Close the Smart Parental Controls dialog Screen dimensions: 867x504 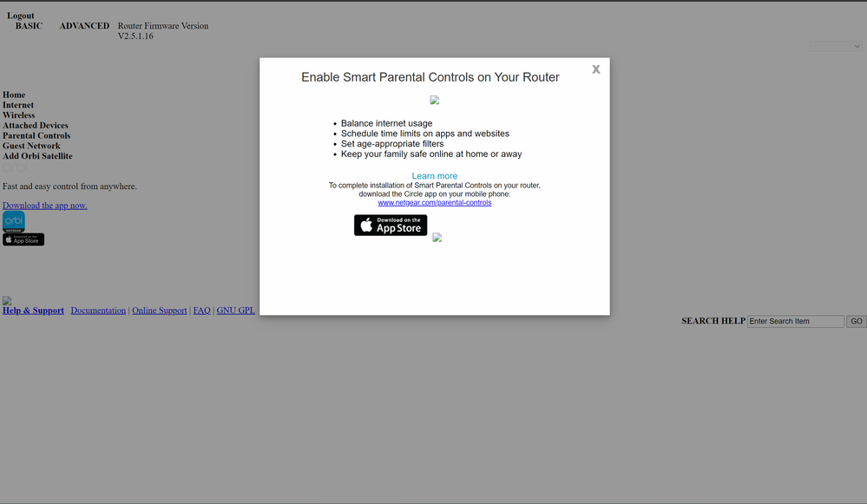tap(595, 69)
